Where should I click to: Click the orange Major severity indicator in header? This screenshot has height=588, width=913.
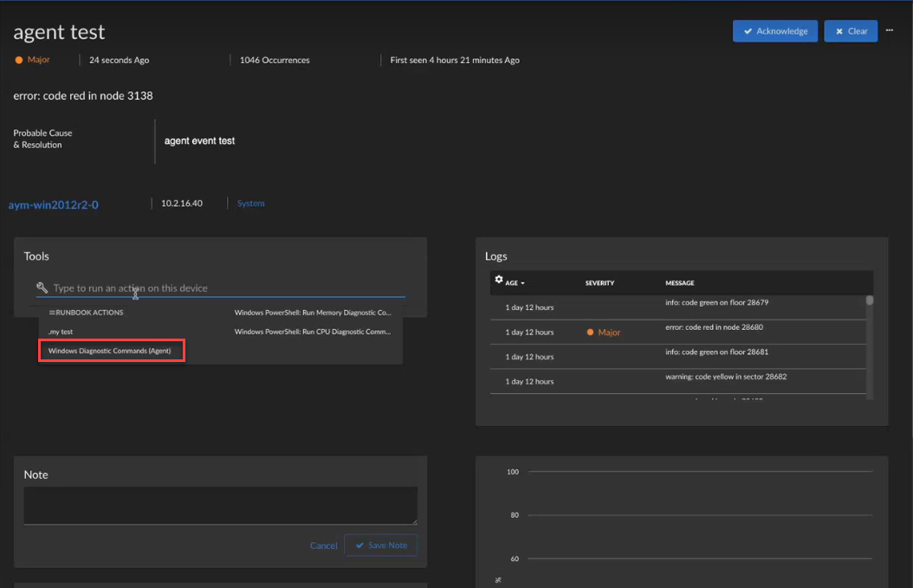pos(19,60)
